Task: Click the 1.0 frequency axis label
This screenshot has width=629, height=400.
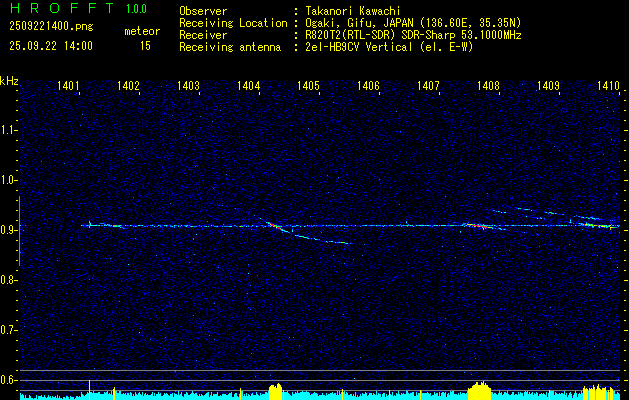Action: [x=9, y=180]
